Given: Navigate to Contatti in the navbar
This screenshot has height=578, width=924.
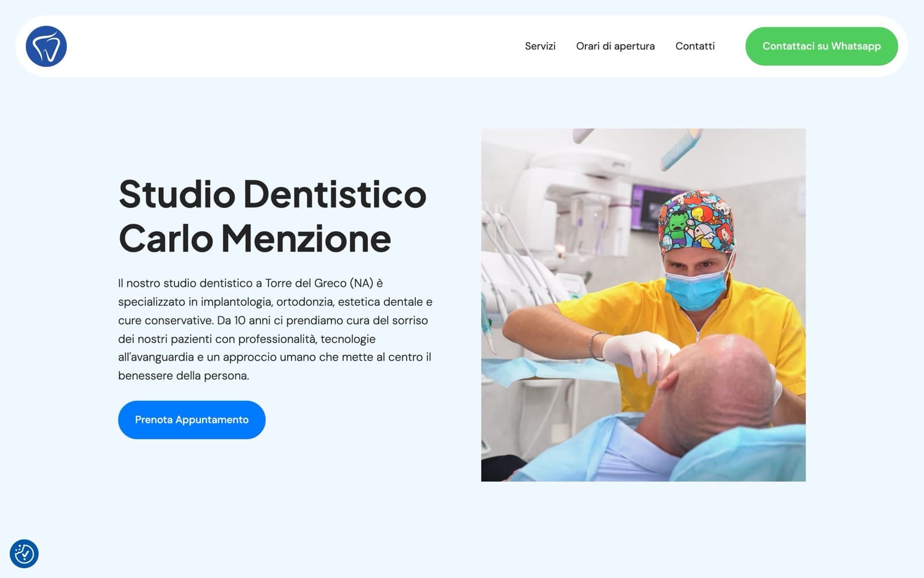Looking at the screenshot, I should [x=695, y=46].
